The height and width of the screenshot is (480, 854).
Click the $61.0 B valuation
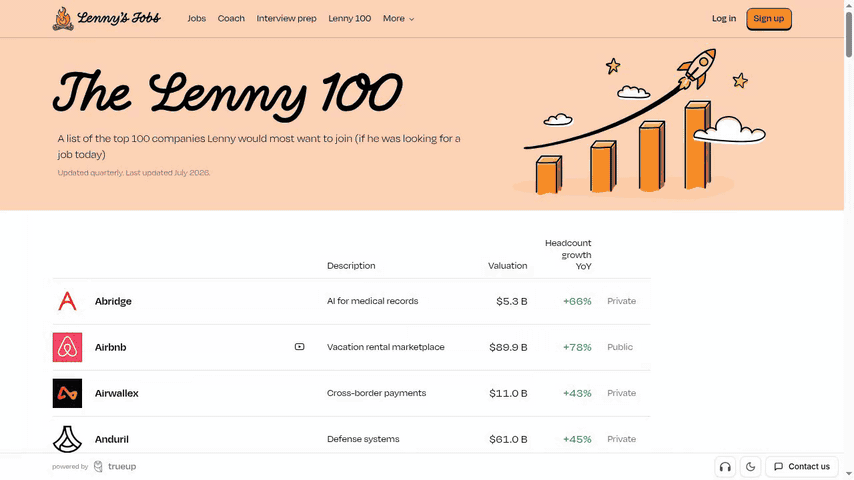[508, 439]
